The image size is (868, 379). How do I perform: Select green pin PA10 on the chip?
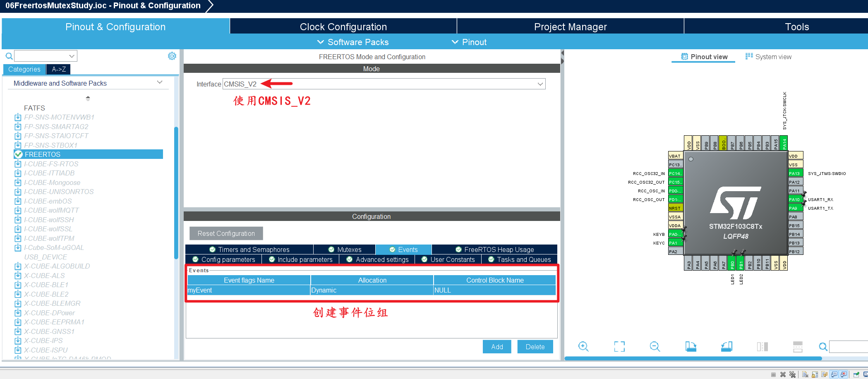[x=796, y=199]
